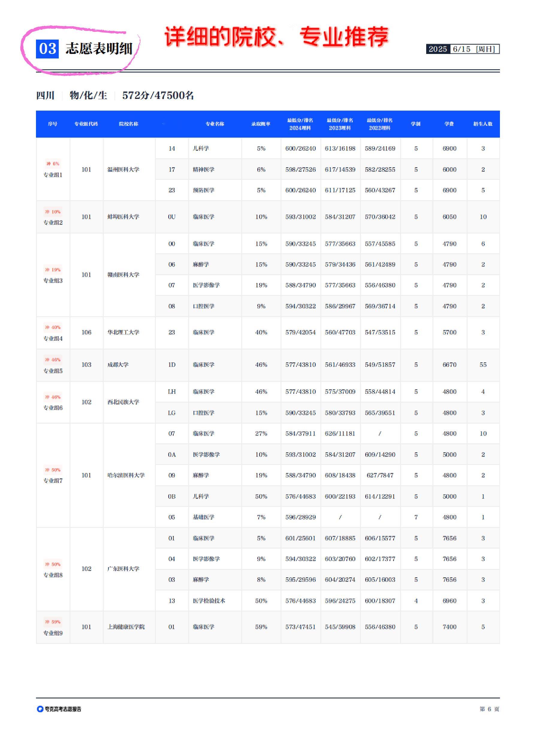Click the 最低分/排名 2023理科 column header
Screen dimensions: 535x756
pyautogui.click(x=340, y=124)
